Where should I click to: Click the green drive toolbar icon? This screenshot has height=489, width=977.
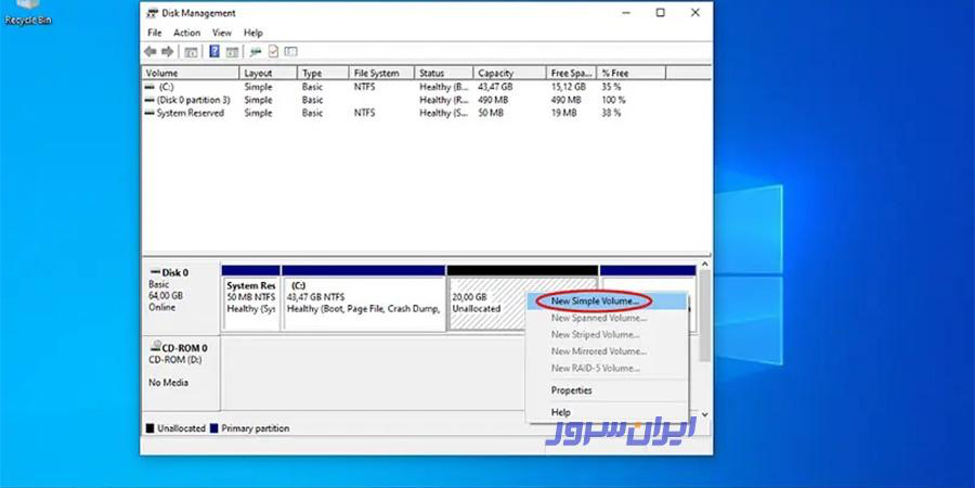[x=255, y=52]
